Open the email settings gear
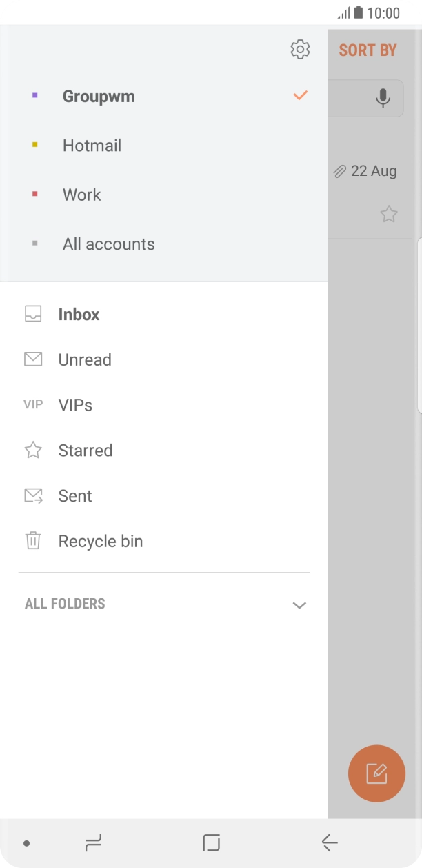 click(300, 49)
